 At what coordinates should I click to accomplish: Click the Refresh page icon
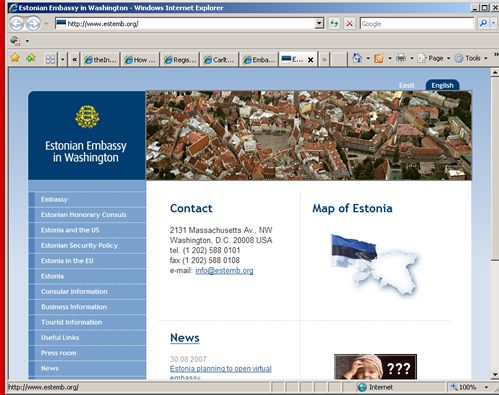(334, 24)
